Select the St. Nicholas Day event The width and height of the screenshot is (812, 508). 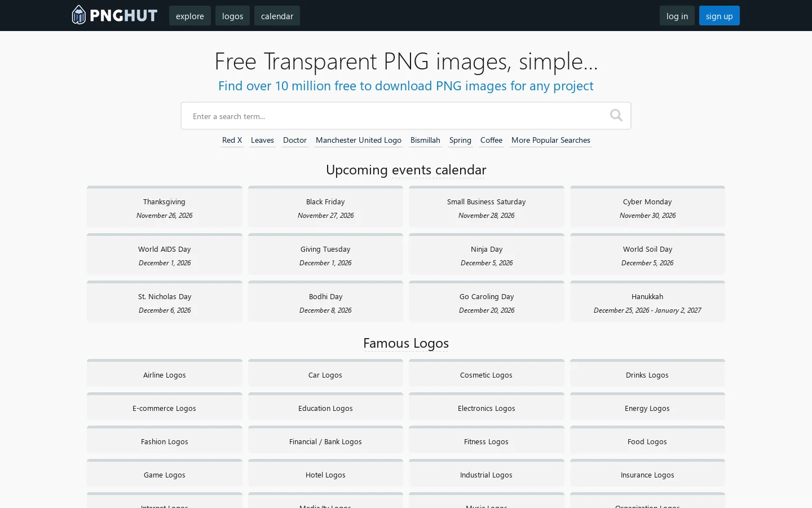pyautogui.click(x=165, y=301)
